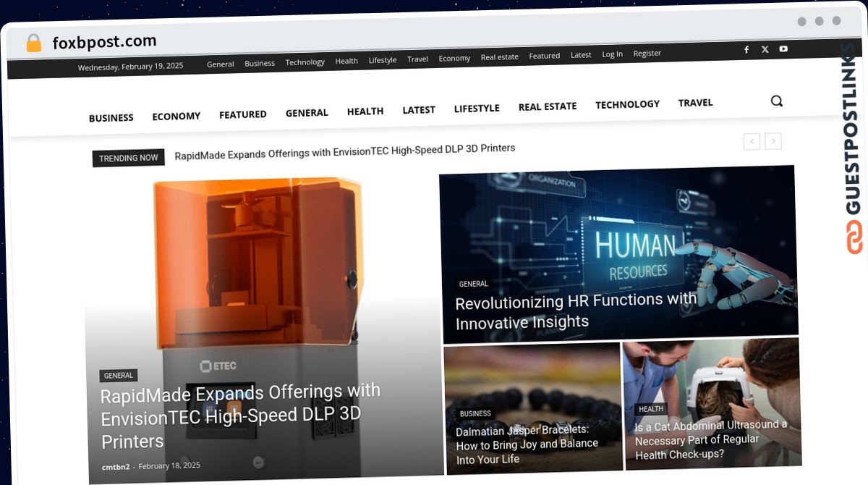The image size is (868, 485).
Task: Open HEALTH in the main navigation
Action: coord(365,111)
